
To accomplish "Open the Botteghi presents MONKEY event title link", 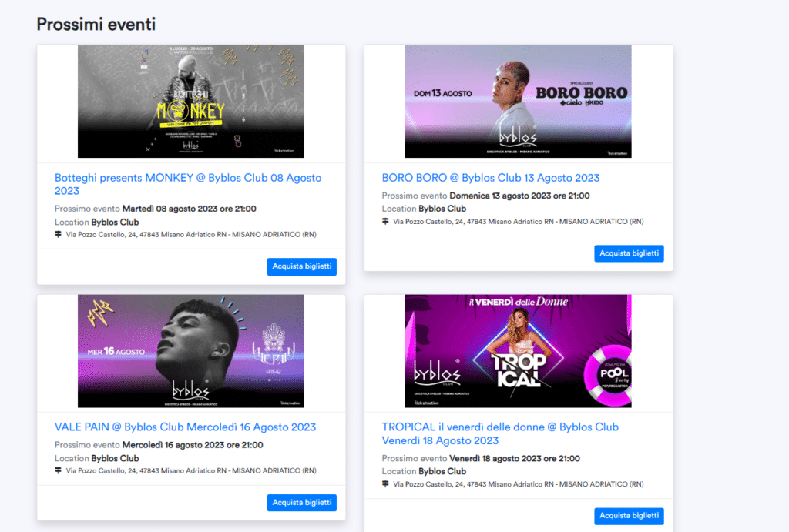I will click(x=188, y=184).
